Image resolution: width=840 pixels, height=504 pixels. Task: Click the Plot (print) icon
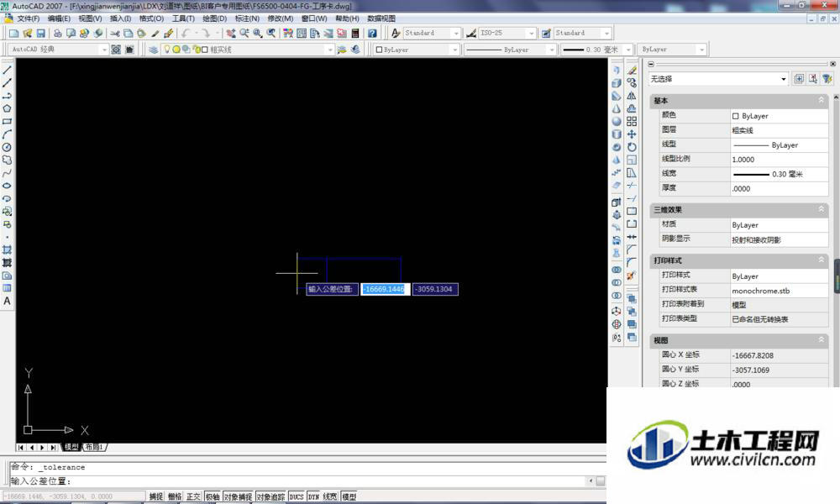coord(58,34)
